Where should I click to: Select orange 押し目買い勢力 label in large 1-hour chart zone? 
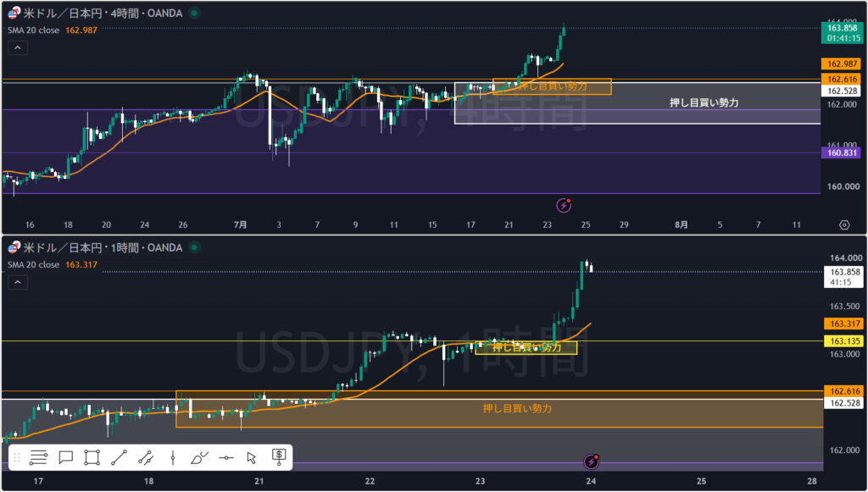click(517, 408)
